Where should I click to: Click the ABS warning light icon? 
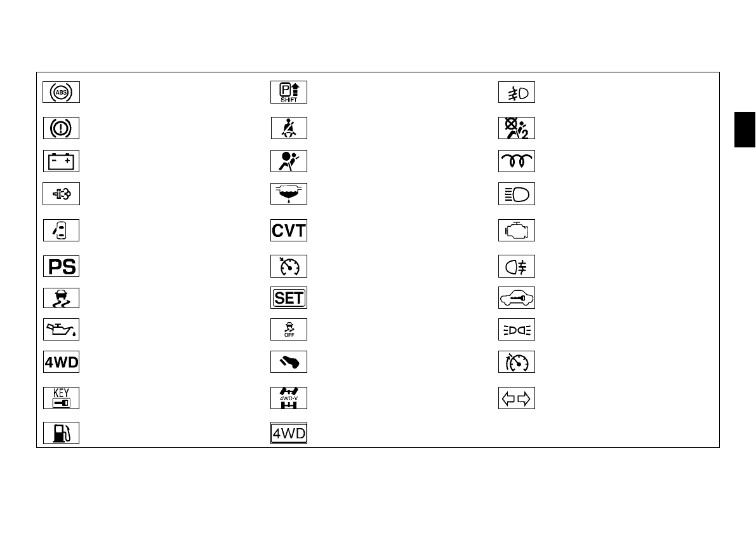(61, 93)
